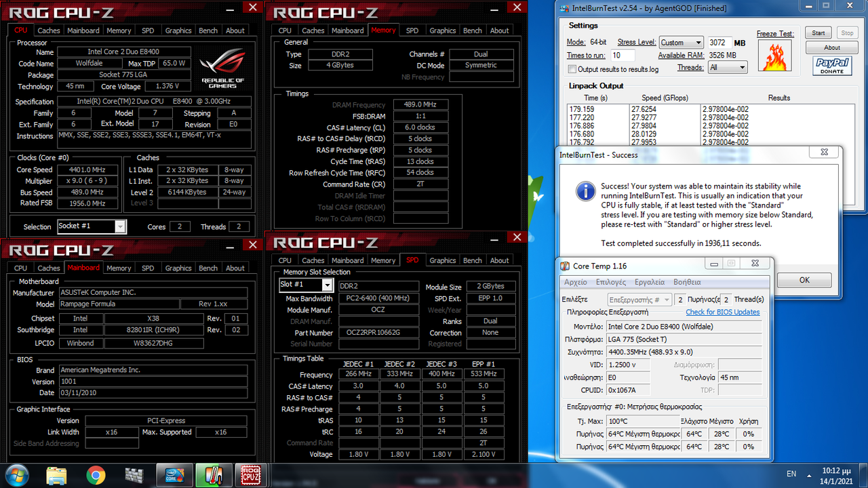Open the Αρχείο menu in Core Temp
Screen dimensions: 868x488
(576, 282)
